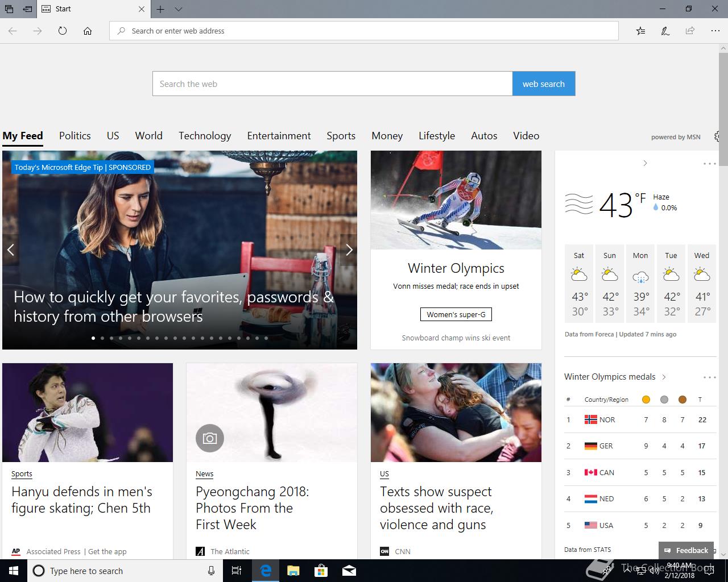The height and width of the screenshot is (582, 728).
Task: Set these tabs aside icon
Action: [x=27, y=9]
